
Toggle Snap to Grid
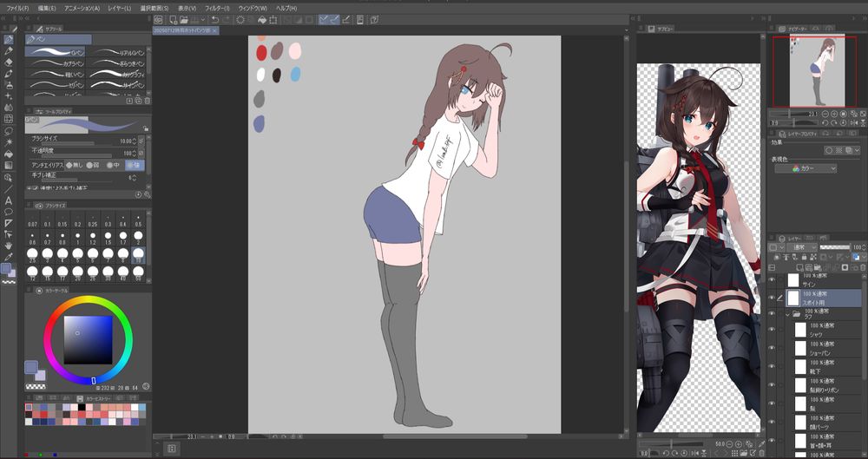point(346,20)
